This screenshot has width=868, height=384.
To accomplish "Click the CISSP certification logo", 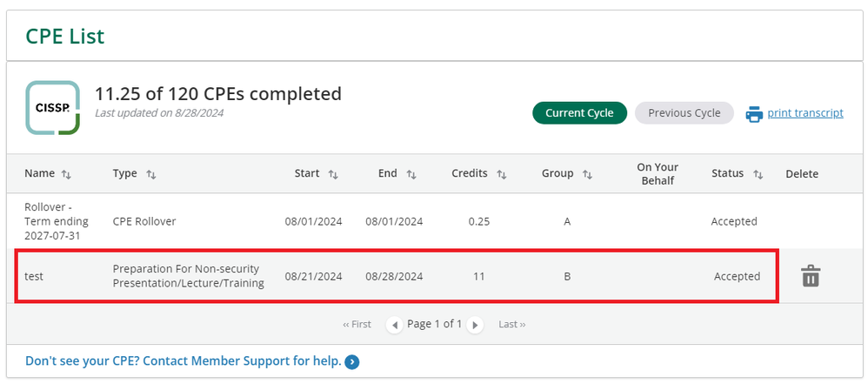I will coord(52,108).
